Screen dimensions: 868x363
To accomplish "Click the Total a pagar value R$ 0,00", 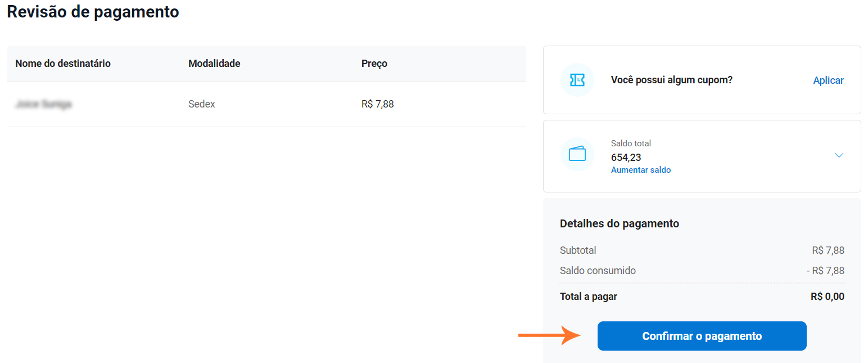I will point(827,297).
